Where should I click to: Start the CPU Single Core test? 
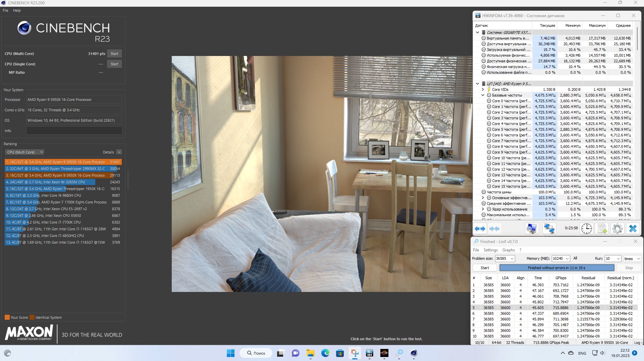(x=114, y=64)
